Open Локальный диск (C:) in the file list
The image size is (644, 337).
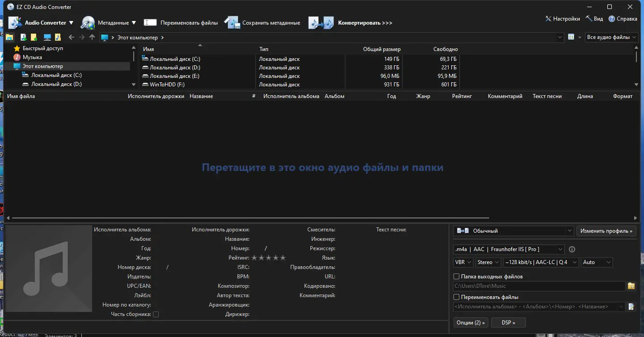coord(175,59)
